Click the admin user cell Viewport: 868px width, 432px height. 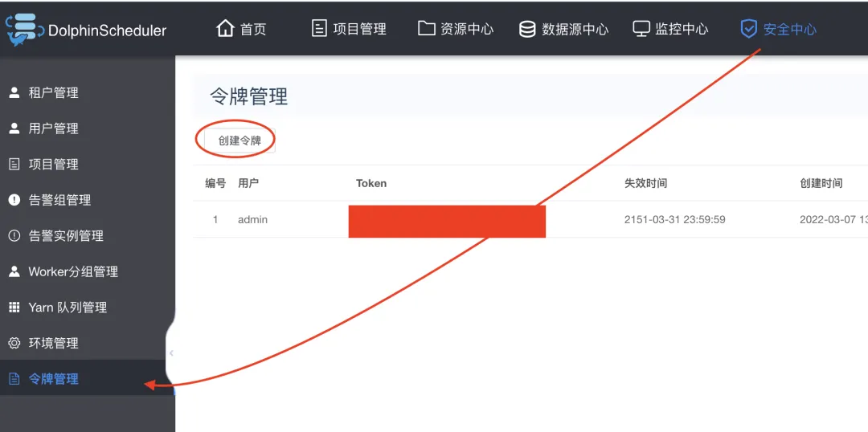(252, 219)
